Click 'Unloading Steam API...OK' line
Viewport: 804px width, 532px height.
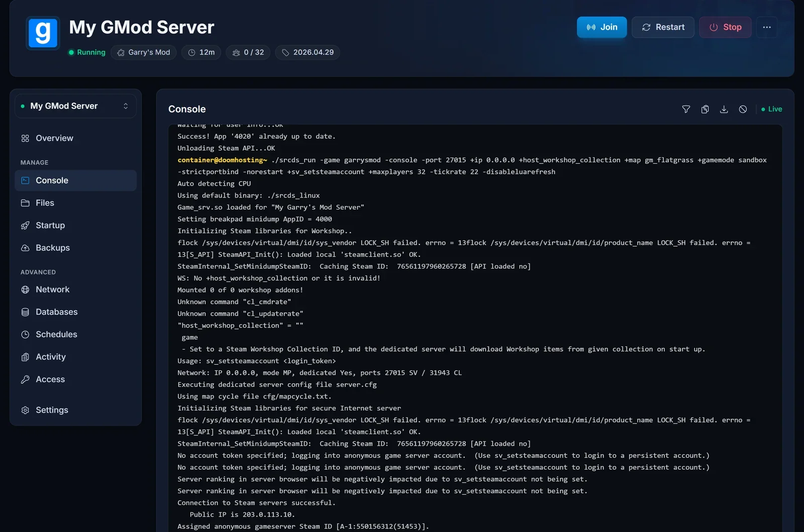pos(226,148)
